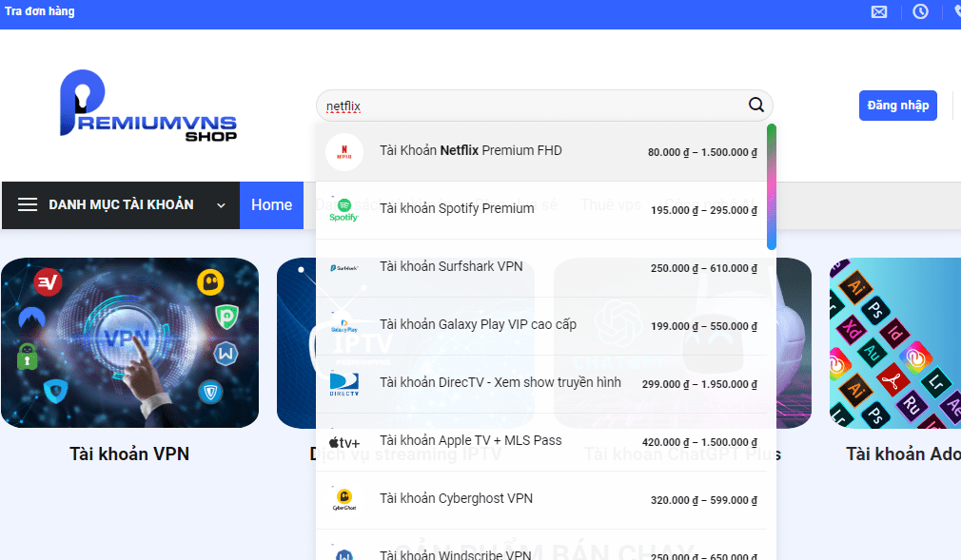Expand the Danh mục tài khoản dropdown
This screenshot has width=961, height=560.
[221, 205]
